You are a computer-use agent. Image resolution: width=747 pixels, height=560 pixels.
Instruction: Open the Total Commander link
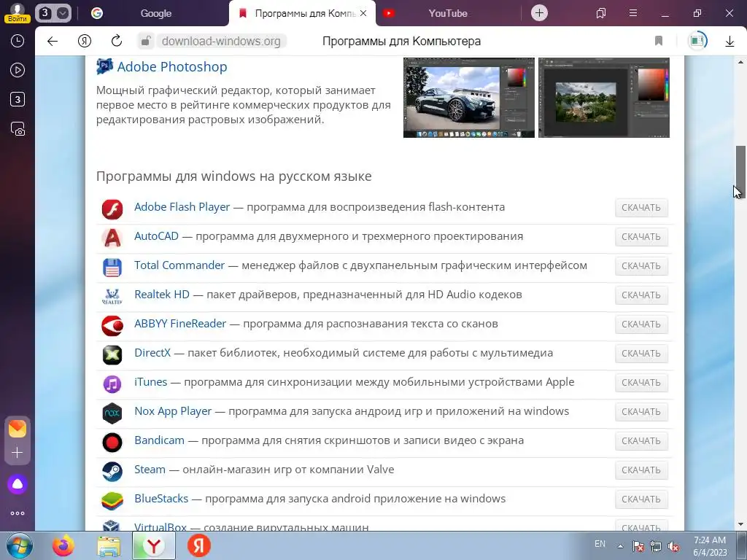pos(179,265)
